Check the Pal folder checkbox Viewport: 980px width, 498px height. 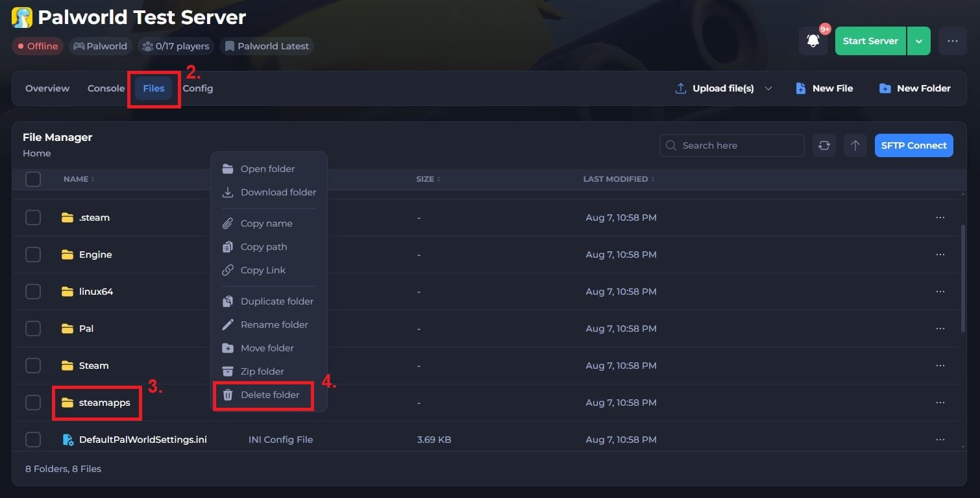[x=33, y=329]
